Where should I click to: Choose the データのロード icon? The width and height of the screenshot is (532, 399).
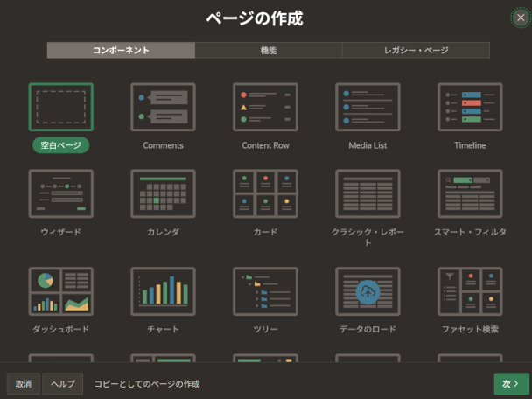click(x=367, y=291)
